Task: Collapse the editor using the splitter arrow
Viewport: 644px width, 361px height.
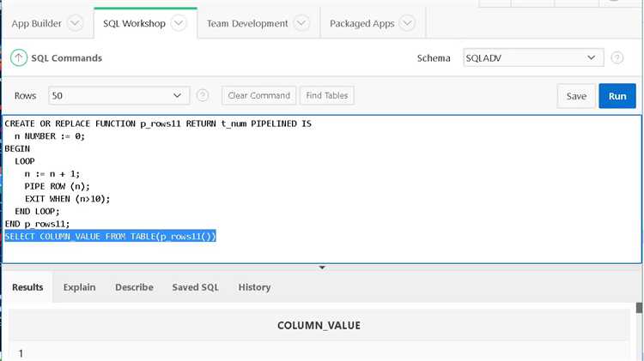Action: pos(322,268)
